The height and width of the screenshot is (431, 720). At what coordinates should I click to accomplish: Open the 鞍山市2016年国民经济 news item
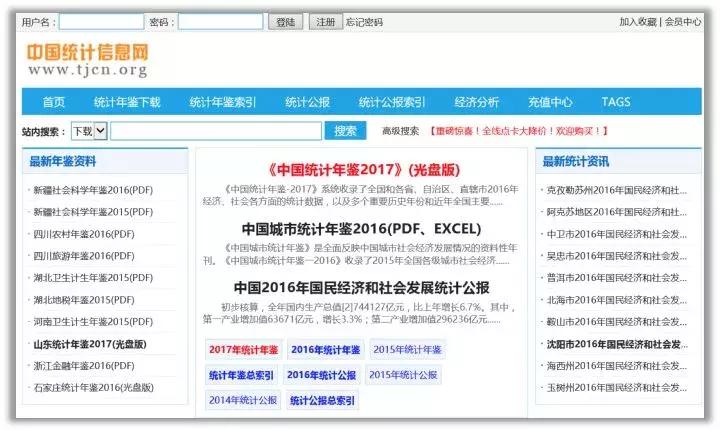(x=616, y=322)
